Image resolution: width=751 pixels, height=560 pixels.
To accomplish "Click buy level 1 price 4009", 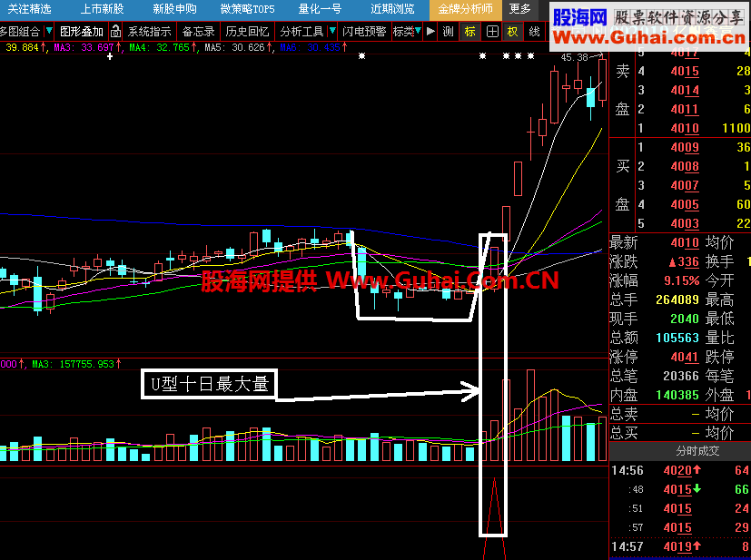I will coord(685,147).
